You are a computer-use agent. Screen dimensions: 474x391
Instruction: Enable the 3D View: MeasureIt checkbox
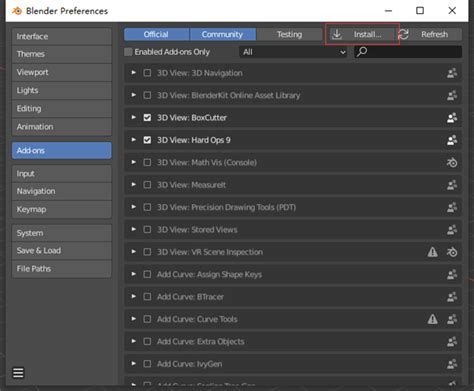147,185
